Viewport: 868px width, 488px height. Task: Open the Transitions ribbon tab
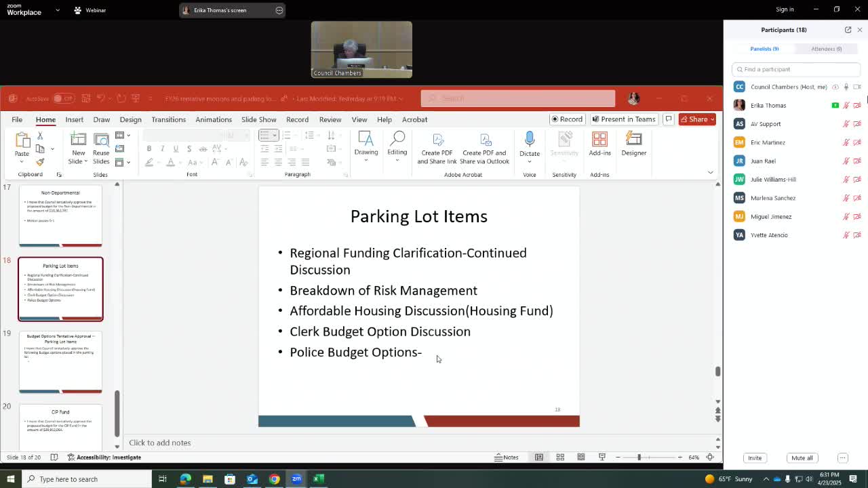[168, 119]
